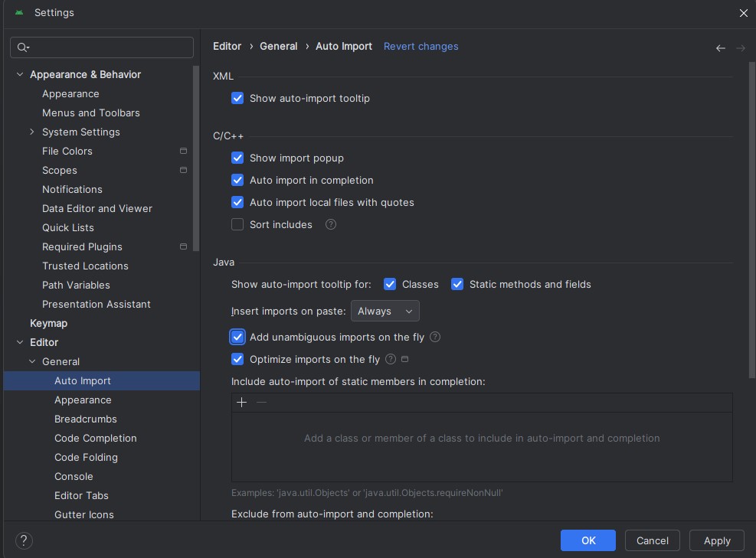This screenshot has height=558, width=756.
Task: Open the Insert imports on paste dropdown
Action: click(x=385, y=312)
